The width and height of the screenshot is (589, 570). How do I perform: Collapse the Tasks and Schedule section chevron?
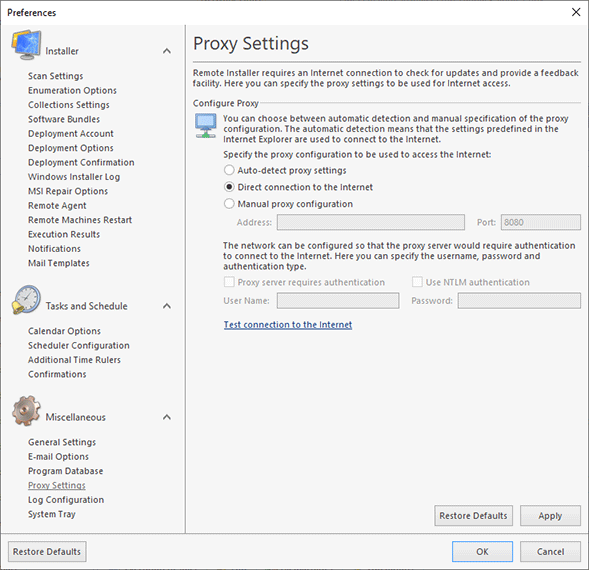[x=167, y=306]
